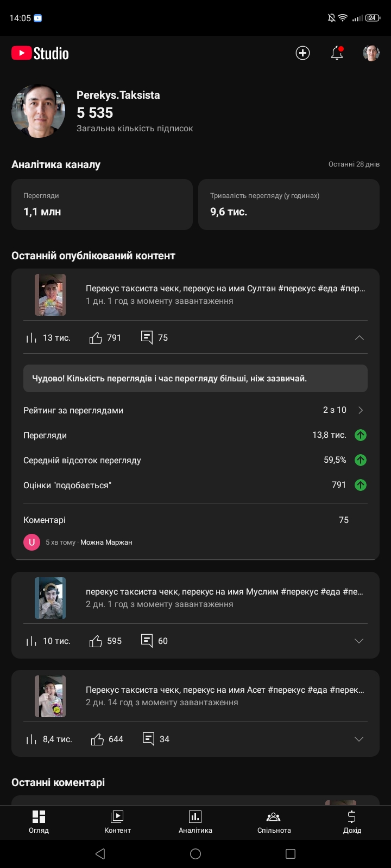Select the Контент section icon

pyautogui.click(x=117, y=816)
